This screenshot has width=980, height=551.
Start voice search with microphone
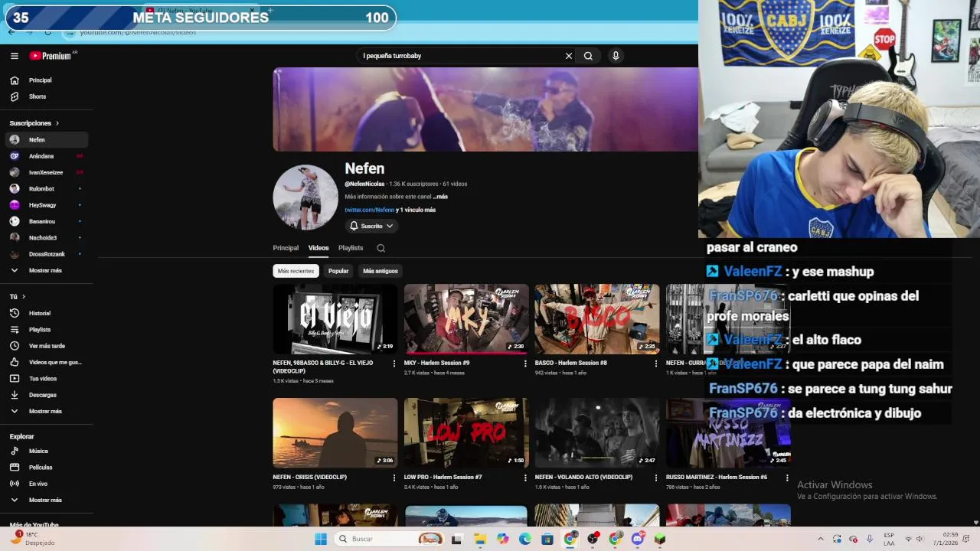pos(616,56)
